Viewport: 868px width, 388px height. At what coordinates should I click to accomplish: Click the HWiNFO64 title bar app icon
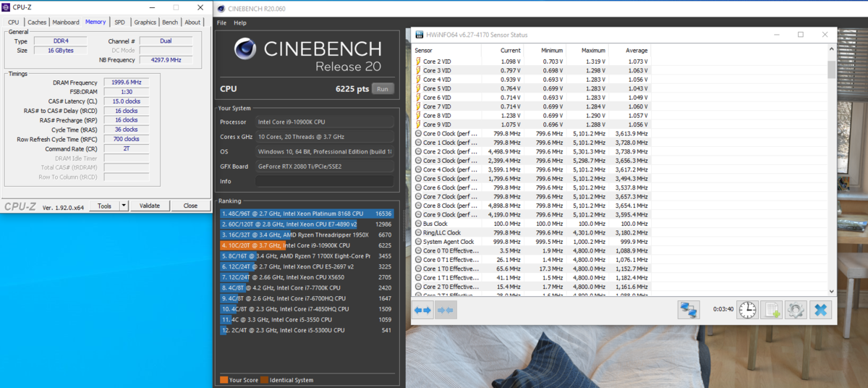tap(419, 35)
